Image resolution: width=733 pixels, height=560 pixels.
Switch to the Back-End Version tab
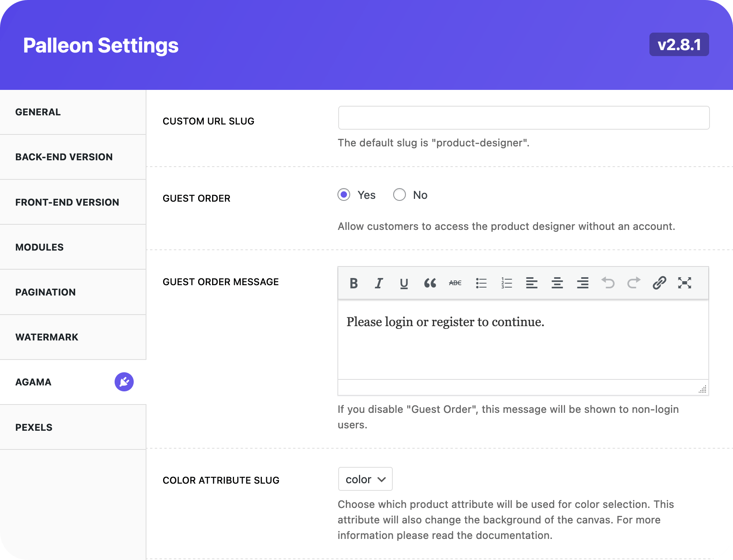click(x=73, y=157)
